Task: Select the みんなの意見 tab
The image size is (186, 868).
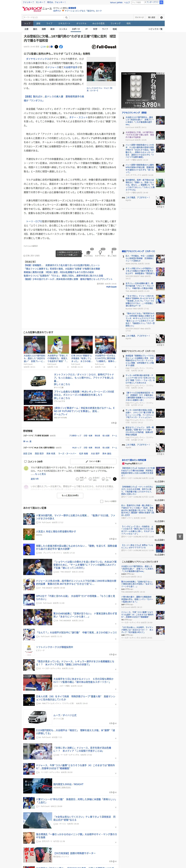Action: coord(99,24)
